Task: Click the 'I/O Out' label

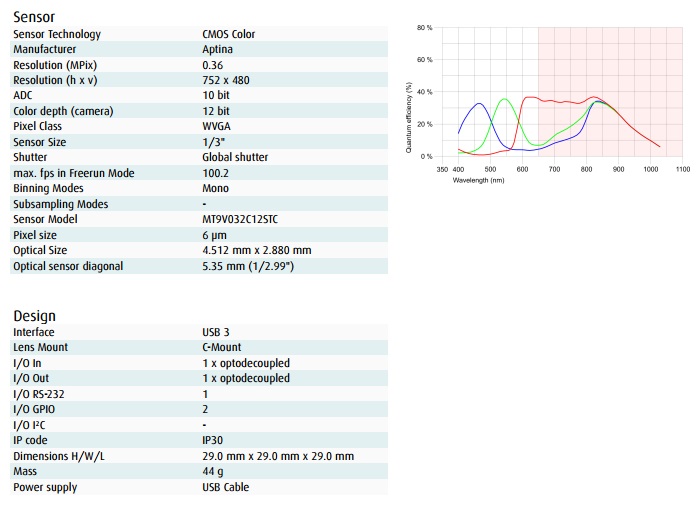Action: point(31,378)
